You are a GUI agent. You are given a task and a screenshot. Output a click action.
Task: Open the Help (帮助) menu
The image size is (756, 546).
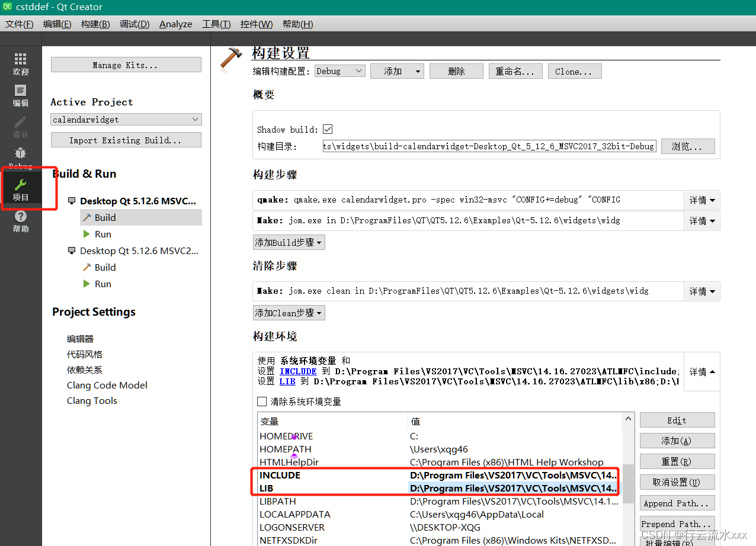[297, 24]
